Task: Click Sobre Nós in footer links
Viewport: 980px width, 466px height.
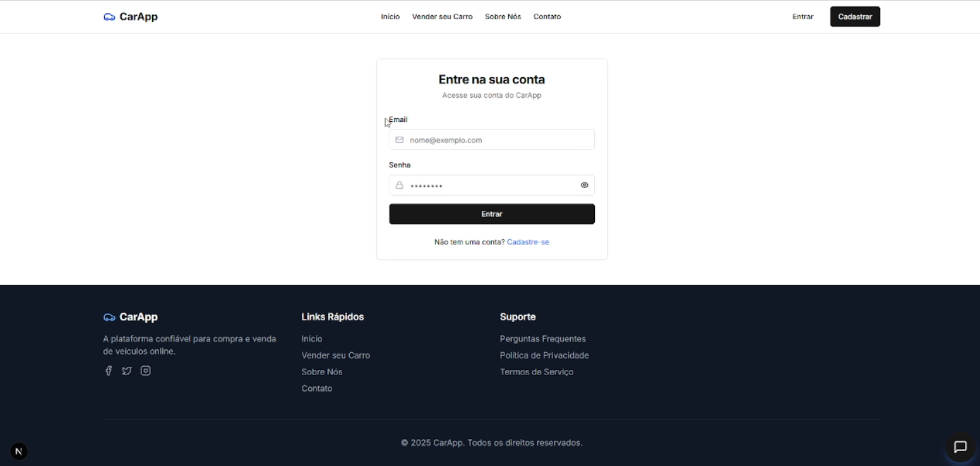Action: pyautogui.click(x=322, y=372)
